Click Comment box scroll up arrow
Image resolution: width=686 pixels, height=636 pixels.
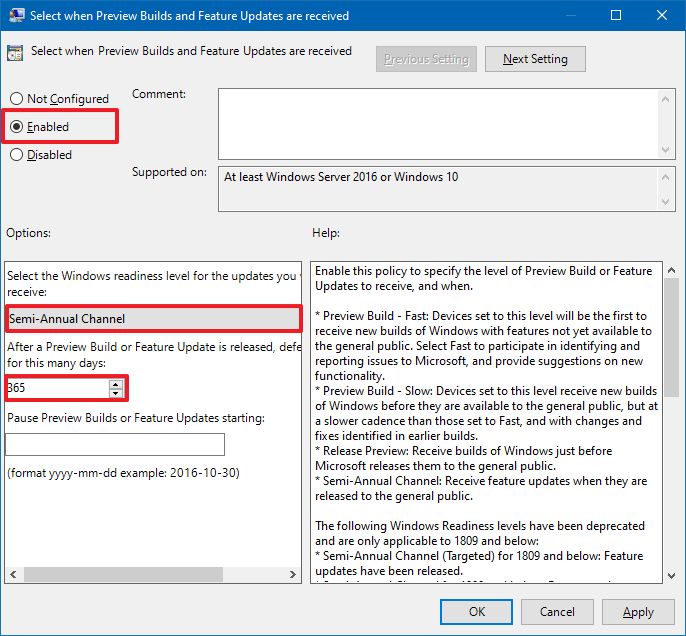(665, 99)
